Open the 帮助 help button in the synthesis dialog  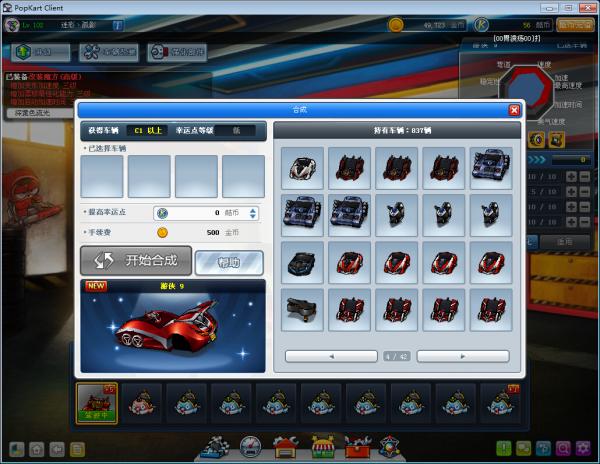[229, 262]
